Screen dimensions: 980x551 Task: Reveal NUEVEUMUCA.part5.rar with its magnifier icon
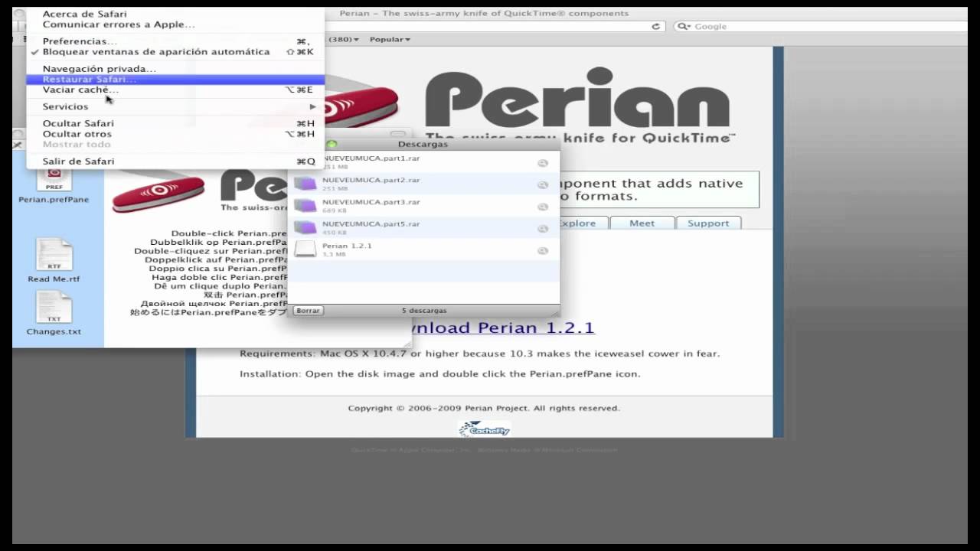pos(543,228)
